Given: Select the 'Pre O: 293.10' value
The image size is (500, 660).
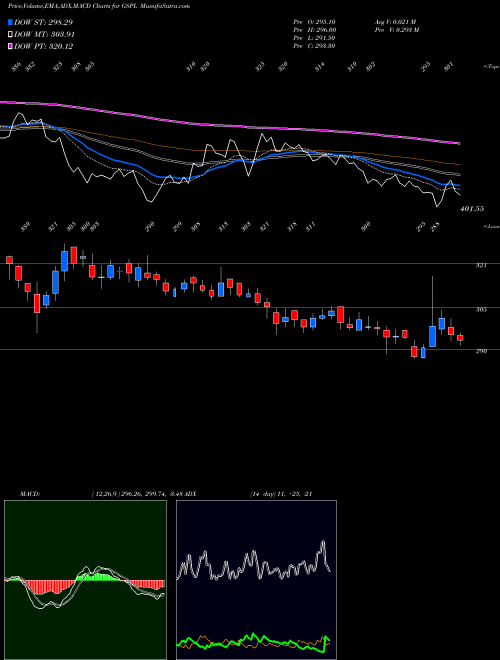Looking at the screenshot, I should (314, 22).
